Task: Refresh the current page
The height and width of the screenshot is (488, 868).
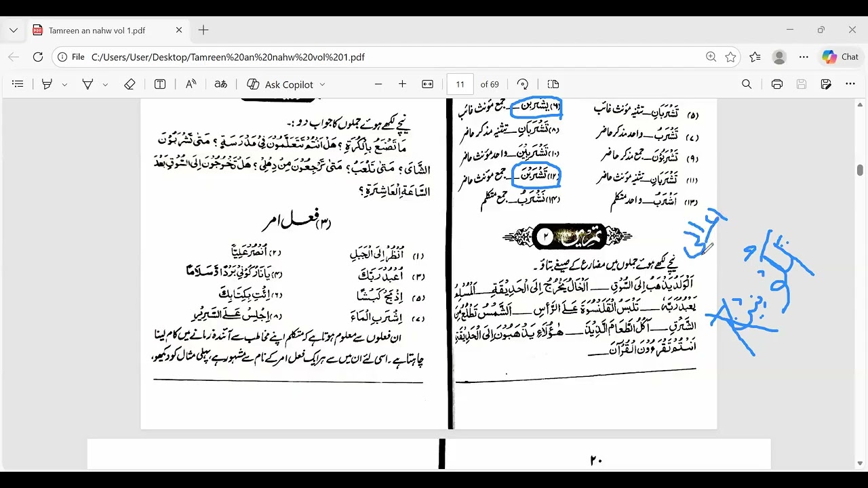Action: click(38, 57)
